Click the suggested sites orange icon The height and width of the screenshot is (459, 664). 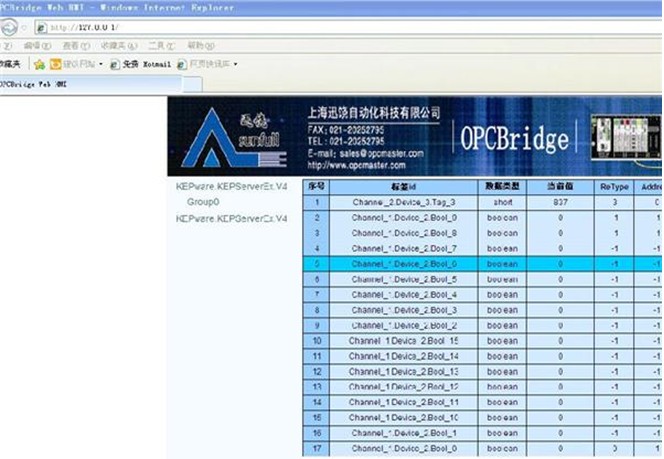click(x=55, y=64)
